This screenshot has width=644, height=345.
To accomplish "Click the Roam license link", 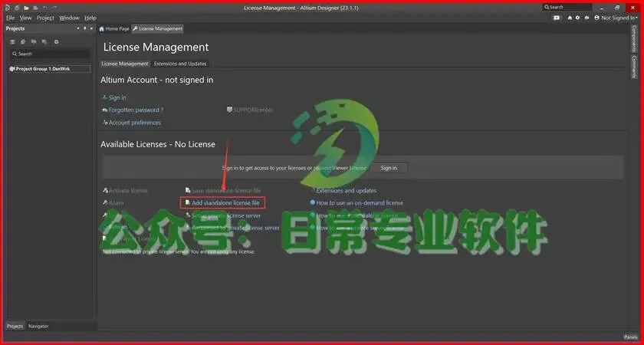I will tap(116, 203).
